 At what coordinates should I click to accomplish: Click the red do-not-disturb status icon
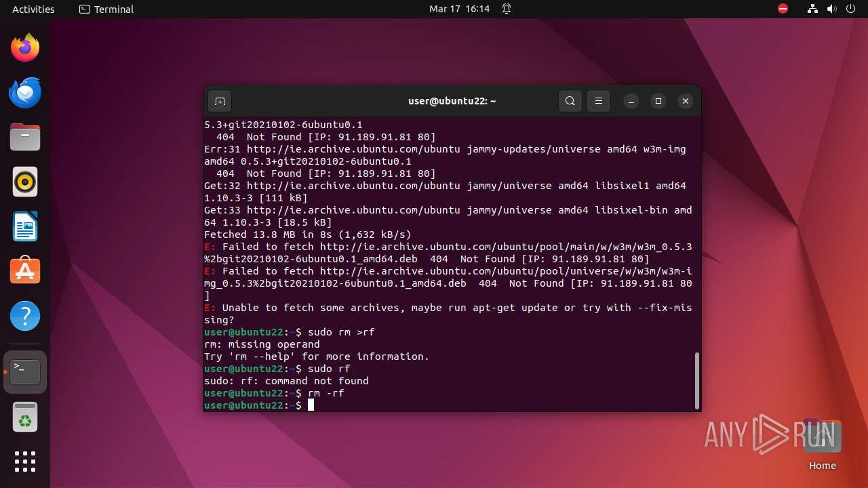click(x=783, y=9)
